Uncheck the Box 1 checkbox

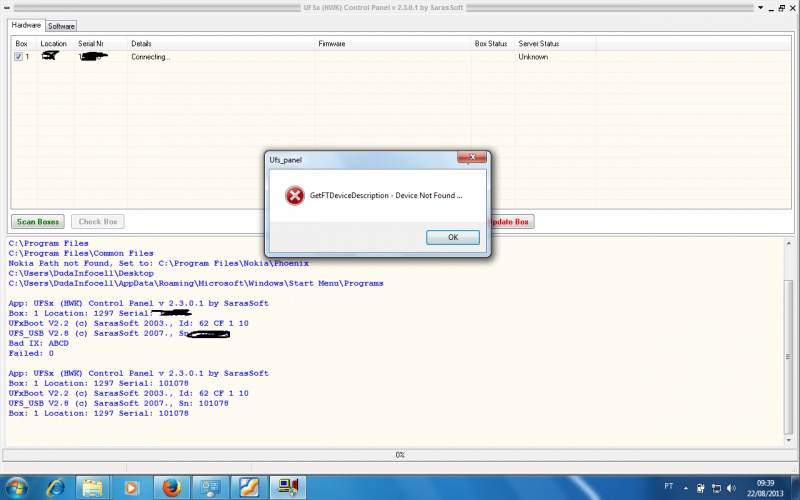18,57
